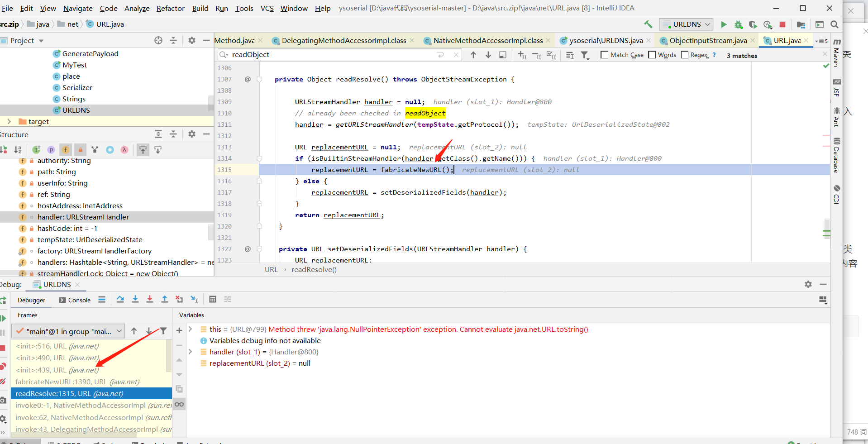The image size is (868, 444).
Task: Click Step Over in debugger toolbar
Action: point(120,300)
